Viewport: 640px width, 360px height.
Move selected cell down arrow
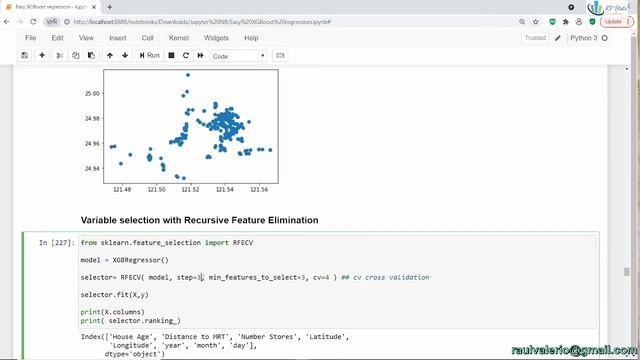(x=125, y=56)
